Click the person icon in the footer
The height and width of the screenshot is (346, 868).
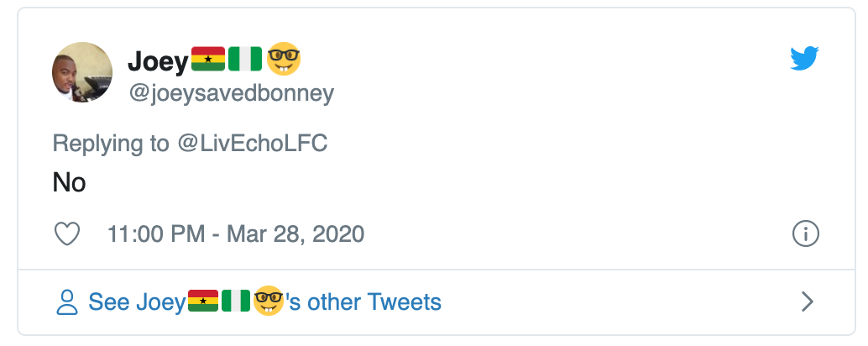pos(66,301)
